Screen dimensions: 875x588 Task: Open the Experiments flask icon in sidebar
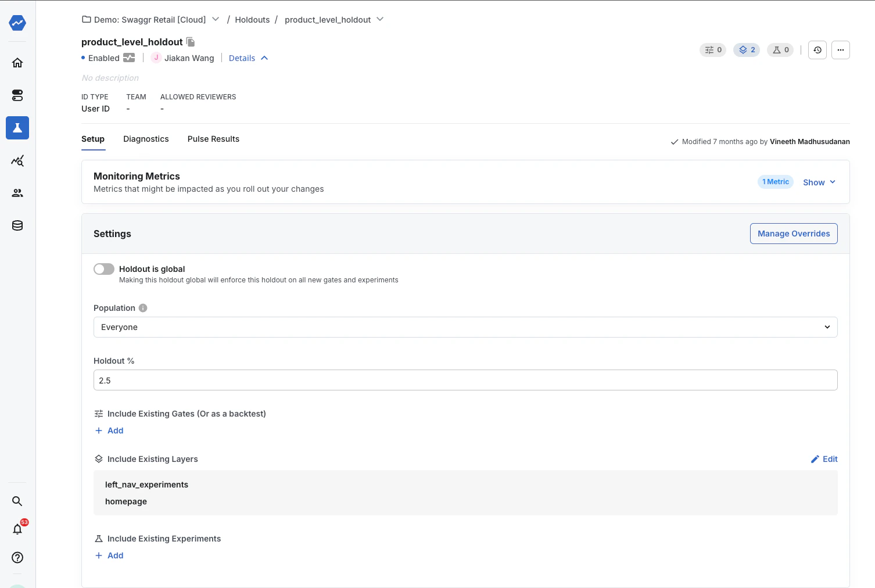[x=17, y=128]
